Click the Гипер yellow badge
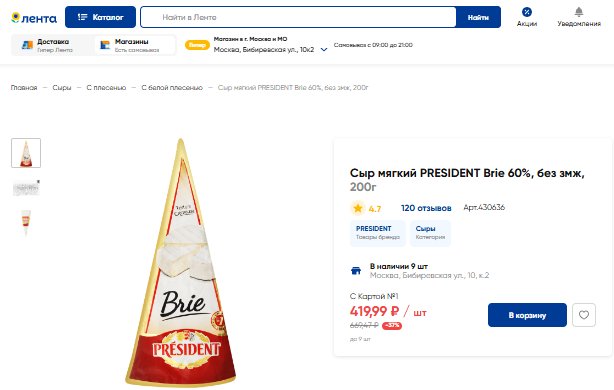614x390 pixels. click(197, 45)
